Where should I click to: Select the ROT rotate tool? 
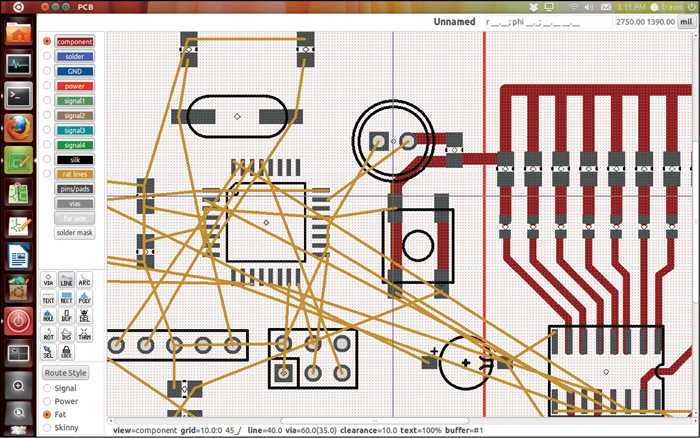48,334
